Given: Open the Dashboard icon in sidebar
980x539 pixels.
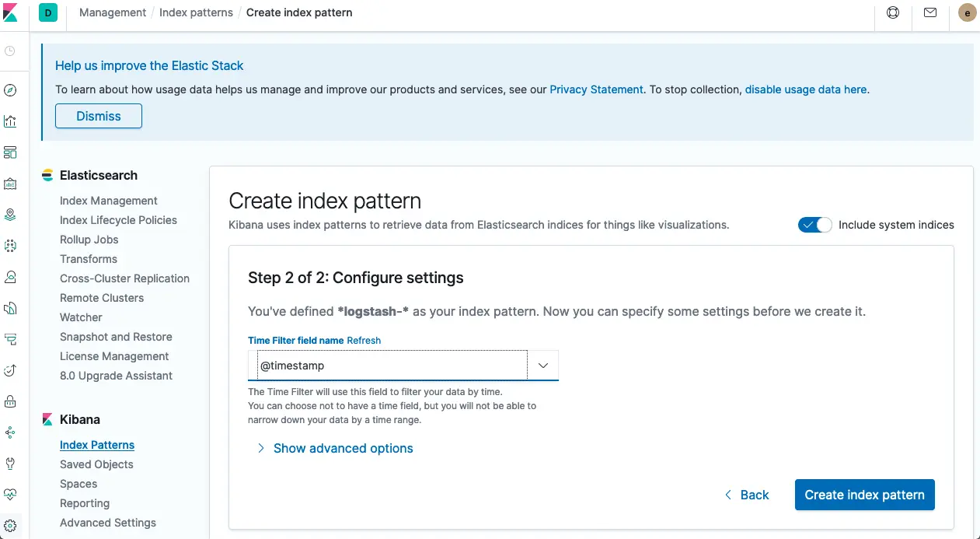Looking at the screenshot, I should pyautogui.click(x=10, y=152).
